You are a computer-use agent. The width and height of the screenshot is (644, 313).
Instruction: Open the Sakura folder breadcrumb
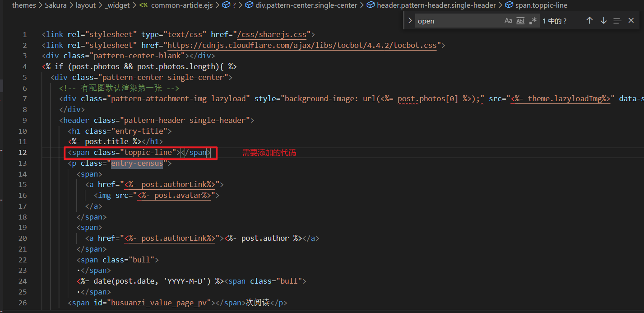[x=57, y=5]
